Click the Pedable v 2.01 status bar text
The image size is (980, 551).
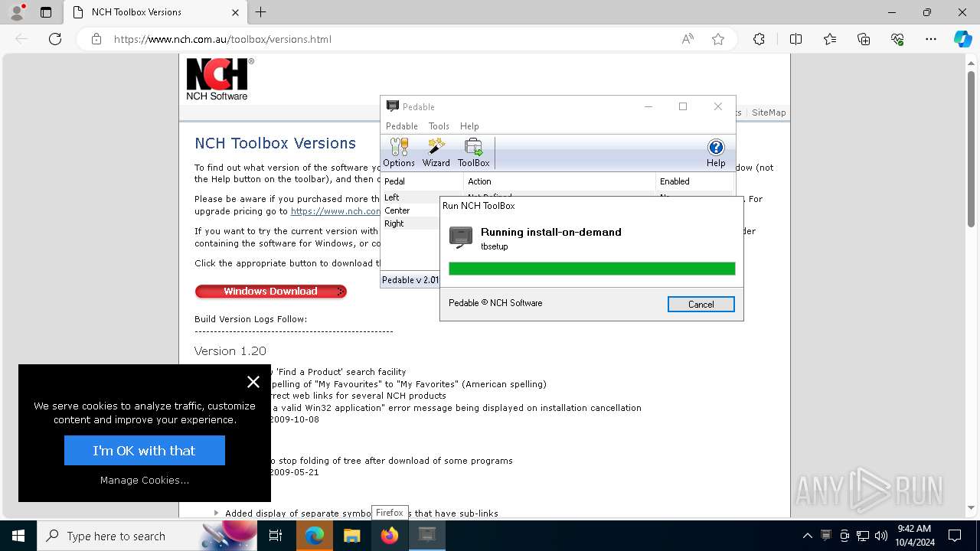(x=410, y=280)
